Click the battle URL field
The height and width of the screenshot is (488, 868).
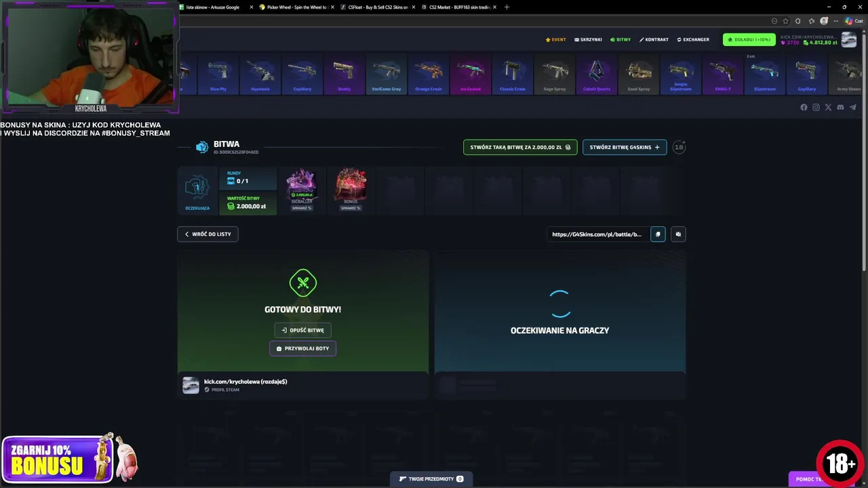[x=598, y=234]
